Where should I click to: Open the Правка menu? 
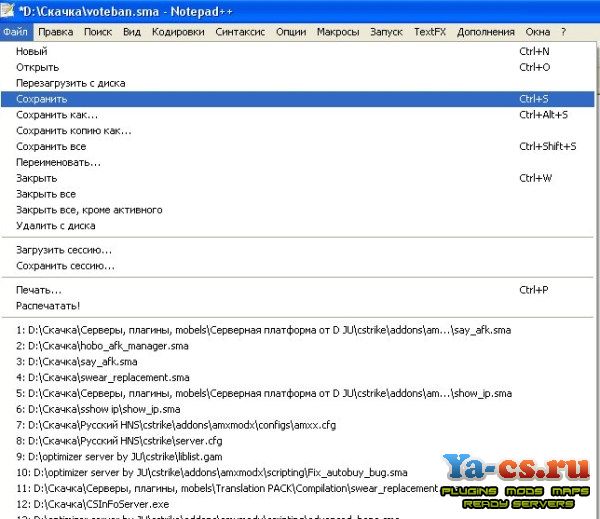(56, 32)
